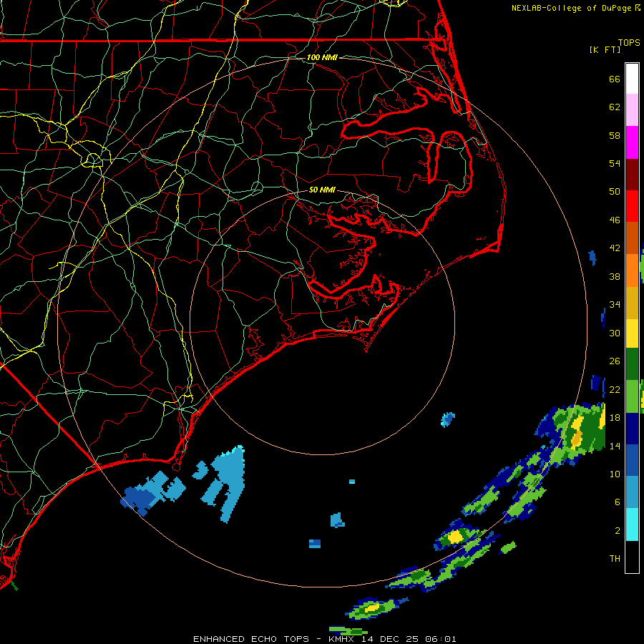644x644 pixels.
Task: Click the magenta legend swatch
Action: coord(632,142)
